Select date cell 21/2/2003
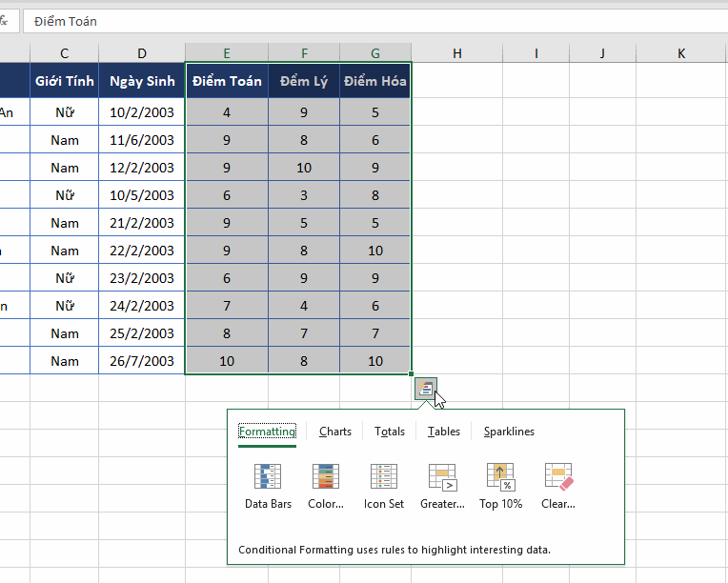This screenshot has width=728, height=583. point(142,223)
